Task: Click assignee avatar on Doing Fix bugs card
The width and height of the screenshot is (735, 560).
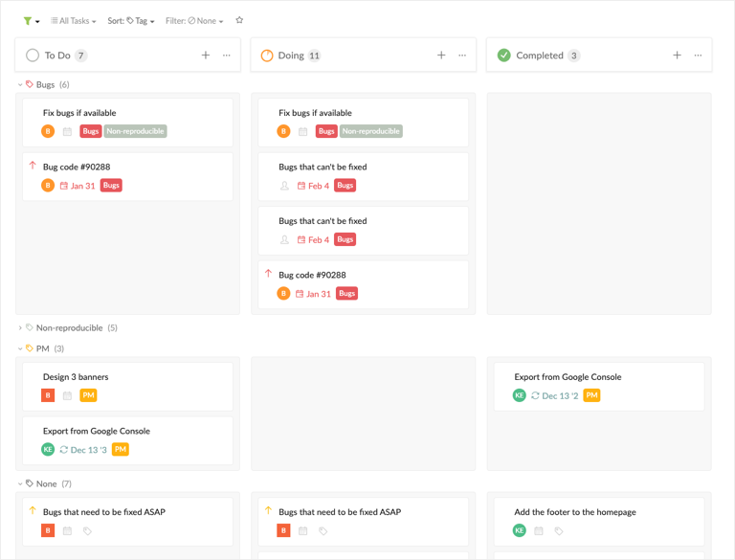Action: (x=283, y=131)
